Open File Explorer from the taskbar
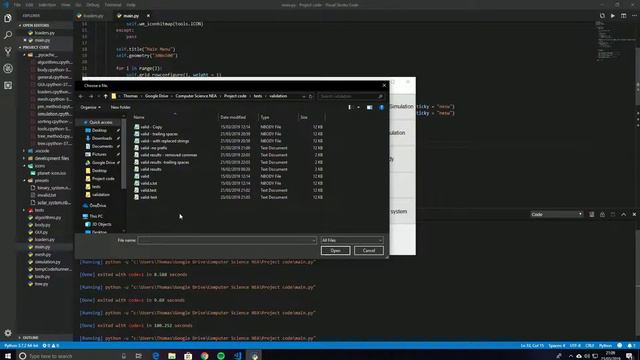The image size is (640, 360). [x=172, y=356]
